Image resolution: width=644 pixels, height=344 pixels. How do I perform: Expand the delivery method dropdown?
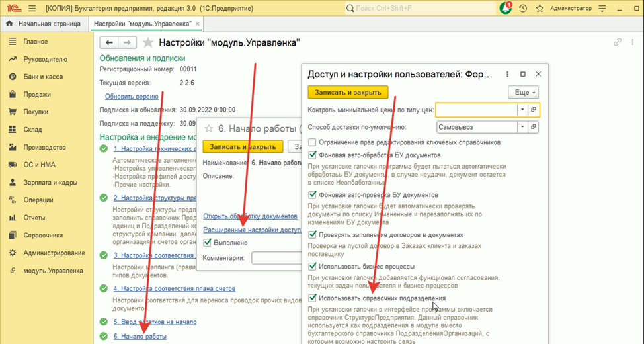point(522,127)
